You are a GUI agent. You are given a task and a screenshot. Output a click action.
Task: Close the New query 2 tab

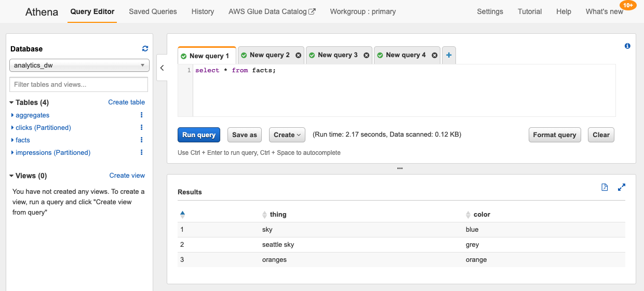(298, 55)
